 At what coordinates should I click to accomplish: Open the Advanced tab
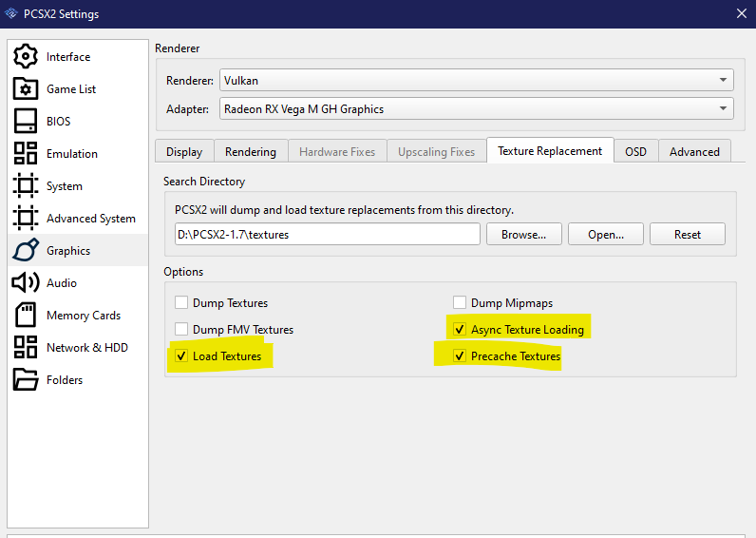694,152
